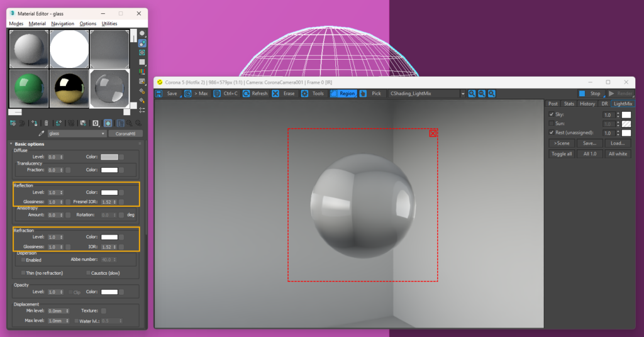The image size is (644, 337).
Task: Toggle Show Shaded Material in Viewport icon
Action: pos(108,123)
